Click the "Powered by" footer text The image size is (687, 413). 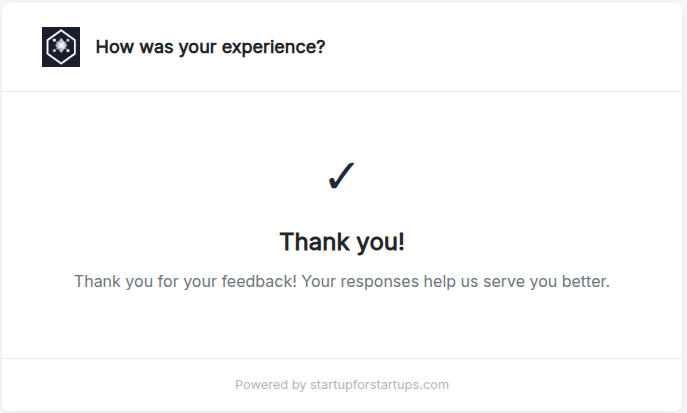(270, 384)
